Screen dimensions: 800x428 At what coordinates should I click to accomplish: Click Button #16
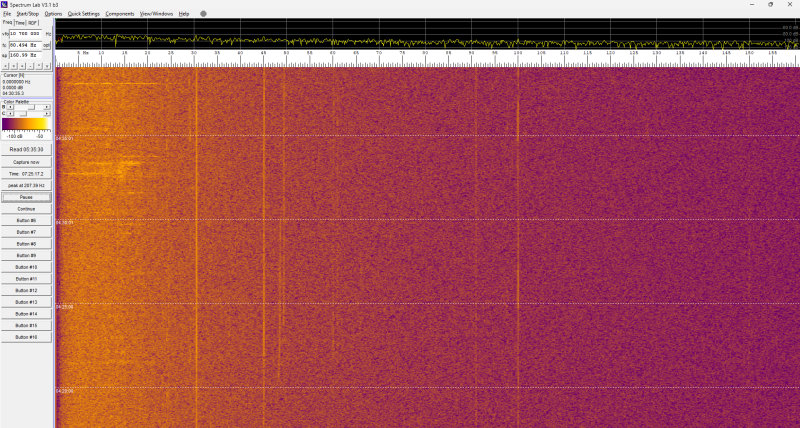point(26,337)
